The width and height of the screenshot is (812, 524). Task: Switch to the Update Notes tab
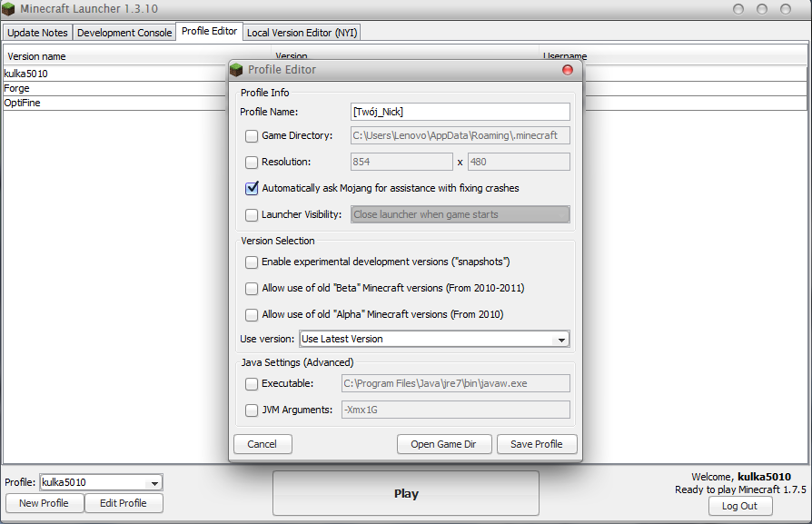[x=37, y=33]
